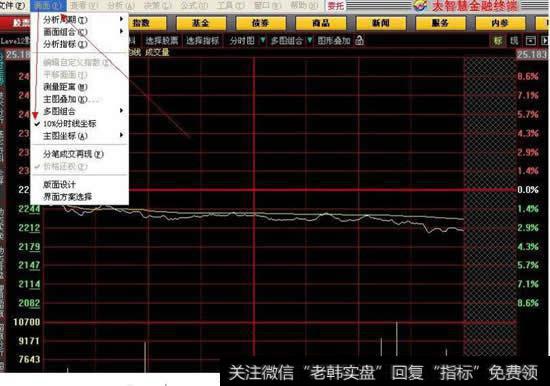Click the 标 icon in chart toolbar

coord(498,41)
